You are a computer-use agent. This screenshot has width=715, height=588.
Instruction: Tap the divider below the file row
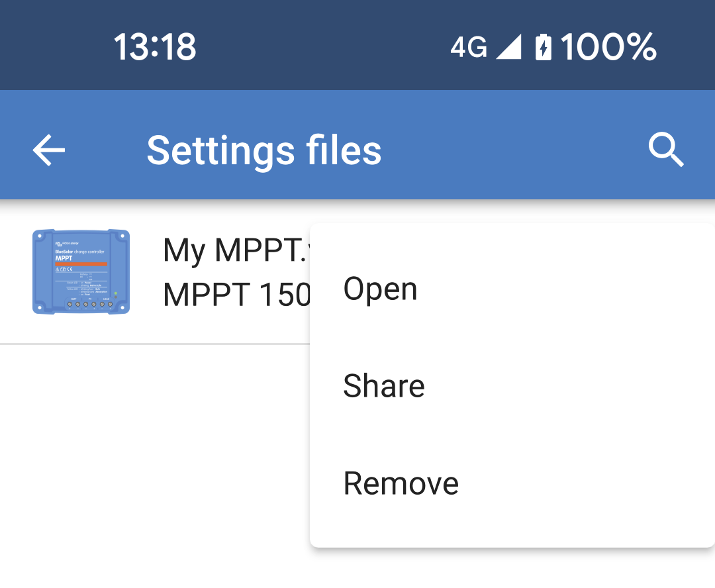[152, 342]
